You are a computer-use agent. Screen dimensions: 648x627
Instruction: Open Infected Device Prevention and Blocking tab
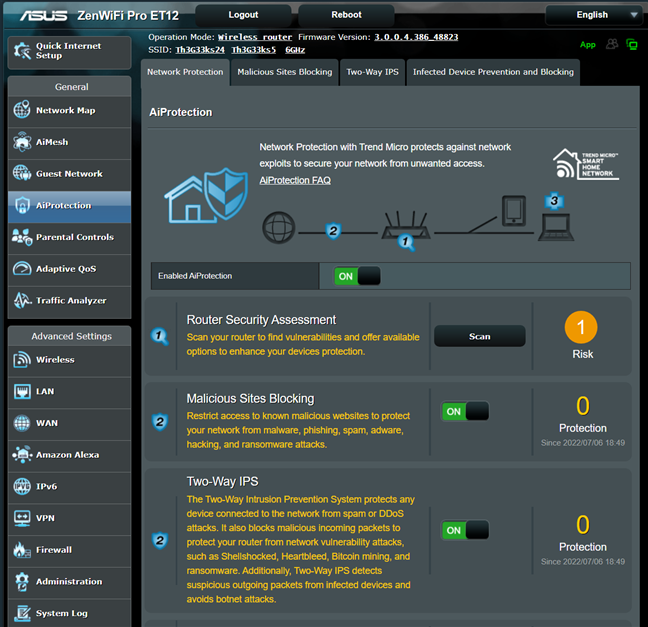[x=493, y=72]
